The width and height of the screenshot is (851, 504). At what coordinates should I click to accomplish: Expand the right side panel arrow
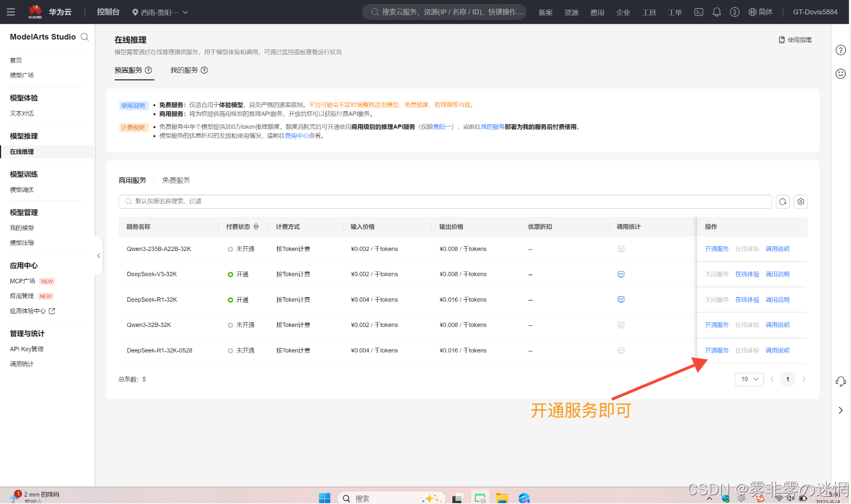(841, 410)
